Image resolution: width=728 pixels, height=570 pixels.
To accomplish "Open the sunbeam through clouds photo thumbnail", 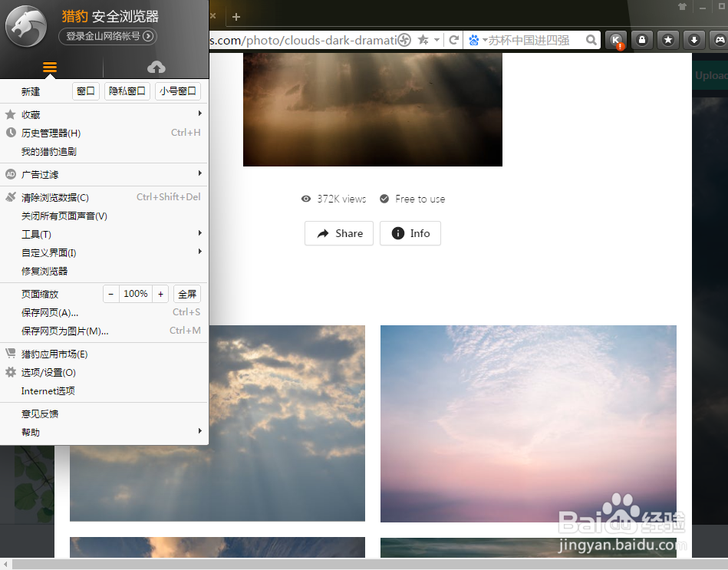I will pos(287,423).
